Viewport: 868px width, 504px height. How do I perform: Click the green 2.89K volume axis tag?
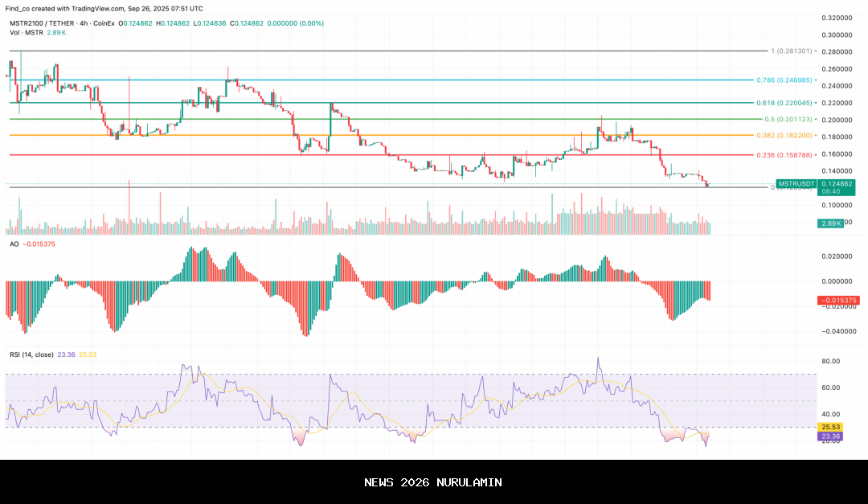(x=829, y=223)
